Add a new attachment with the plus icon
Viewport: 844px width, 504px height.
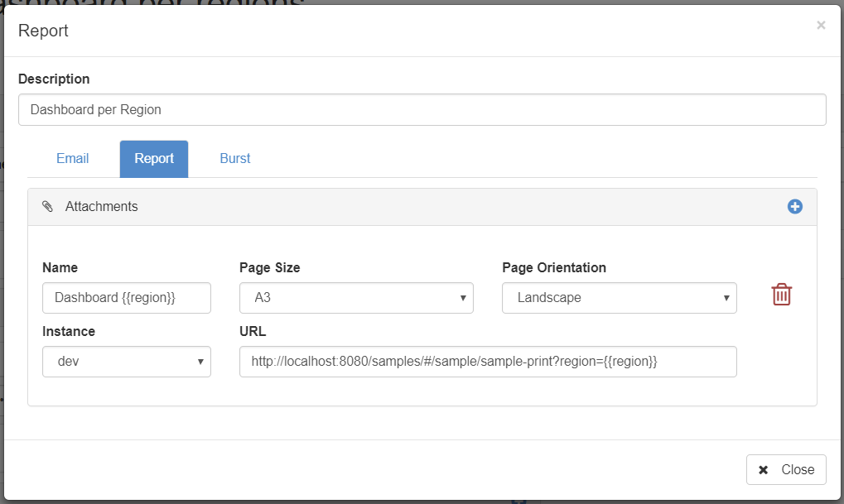tap(794, 207)
